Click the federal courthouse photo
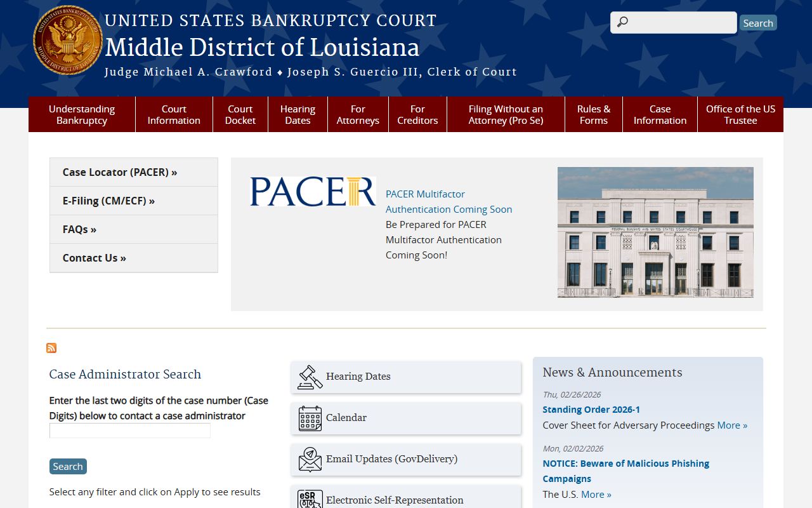The width and height of the screenshot is (812, 508). pos(655,232)
